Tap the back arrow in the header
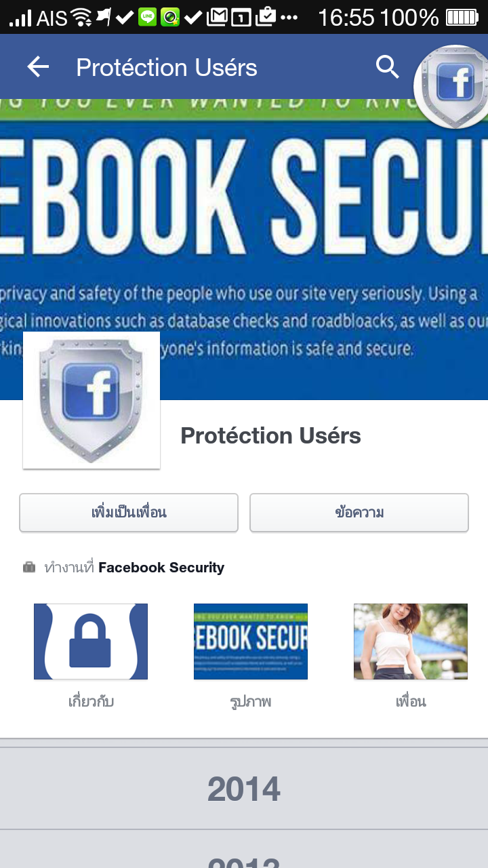The image size is (488, 868). 38,66
